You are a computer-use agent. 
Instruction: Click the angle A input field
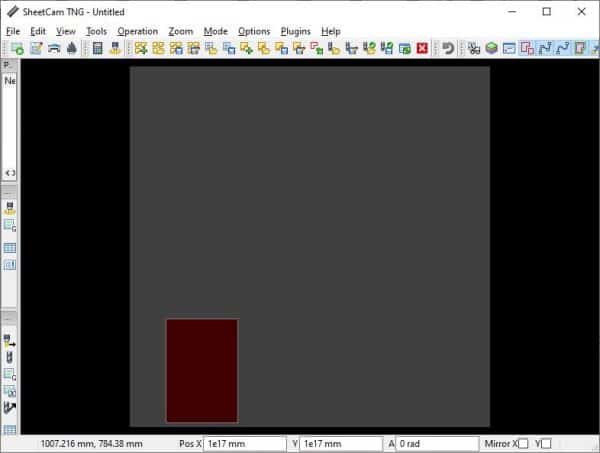click(437, 443)
